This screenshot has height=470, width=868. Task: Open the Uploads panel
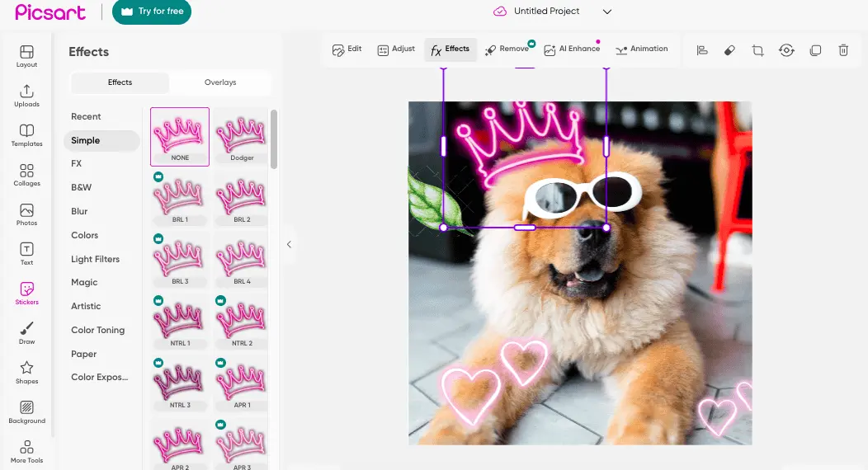coord(26,96)
